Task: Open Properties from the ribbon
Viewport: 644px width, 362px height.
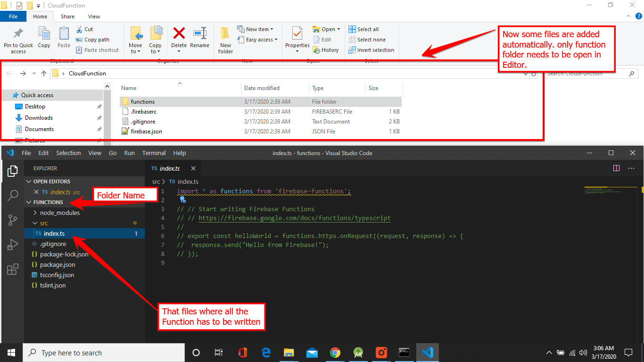Action: coord(297,41)
